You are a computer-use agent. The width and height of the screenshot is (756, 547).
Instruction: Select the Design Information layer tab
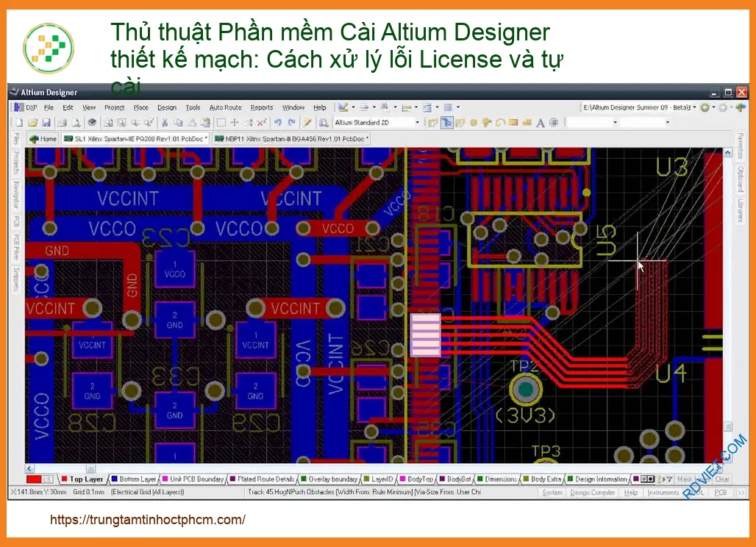point(597,479)
